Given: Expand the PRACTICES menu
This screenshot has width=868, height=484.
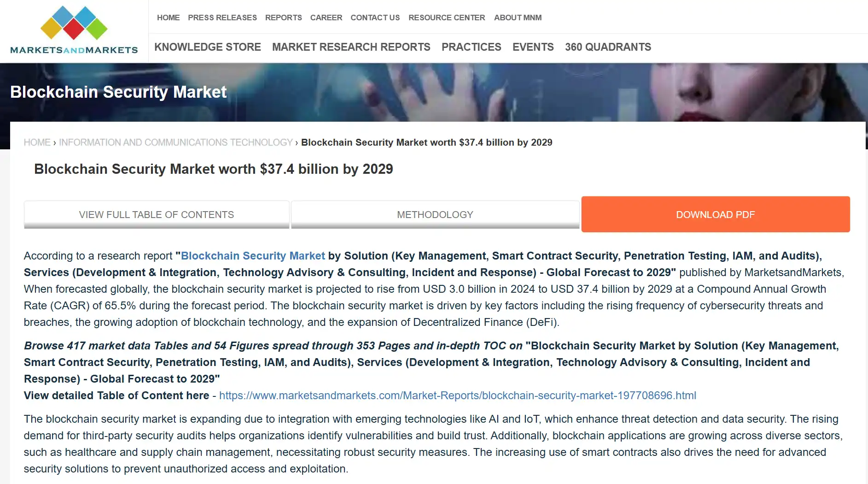Looking at the screenshot, I should (471, 47).
